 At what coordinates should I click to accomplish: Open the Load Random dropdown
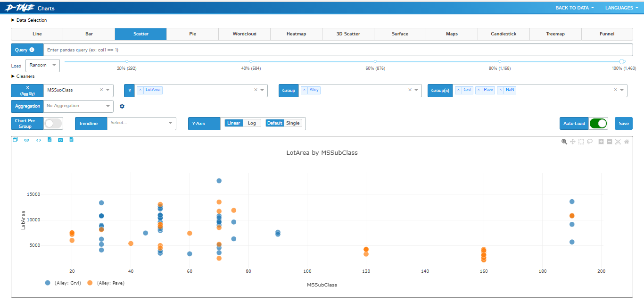pos(42,66)
